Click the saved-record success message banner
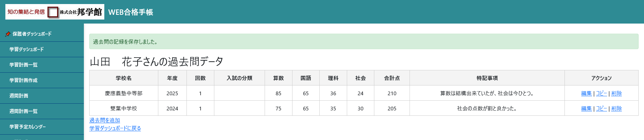Screen dimensions: 644x140 (x=364, y=42)
